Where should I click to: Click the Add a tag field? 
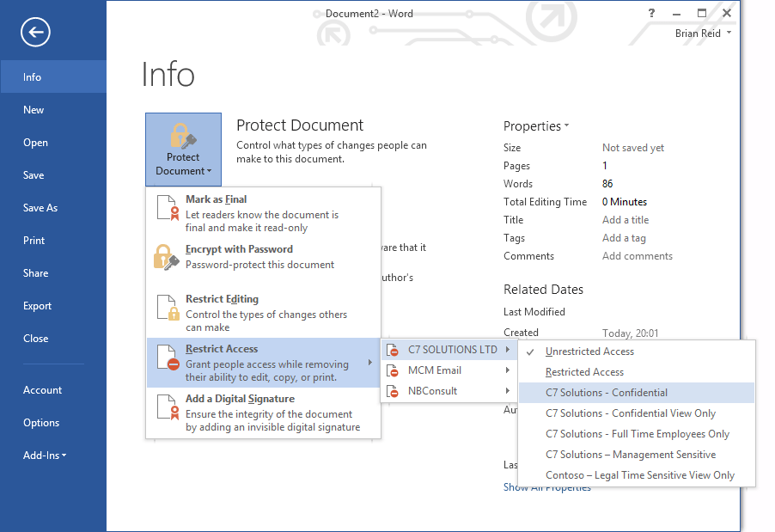pos(624,237)
